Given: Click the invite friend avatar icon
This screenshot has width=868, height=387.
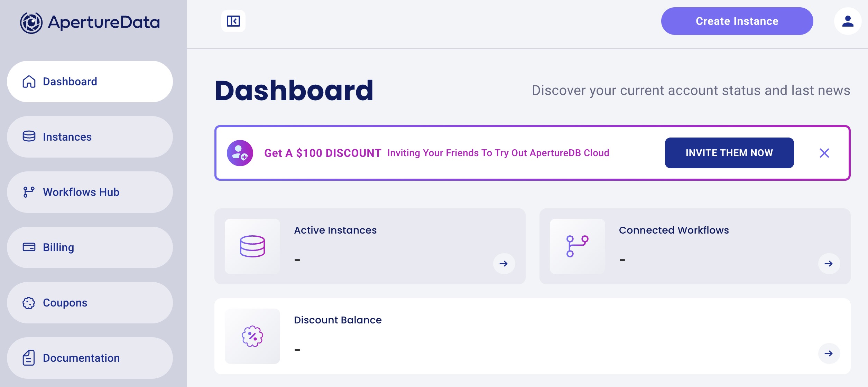Looking at the screenshot, I should 240,153.
